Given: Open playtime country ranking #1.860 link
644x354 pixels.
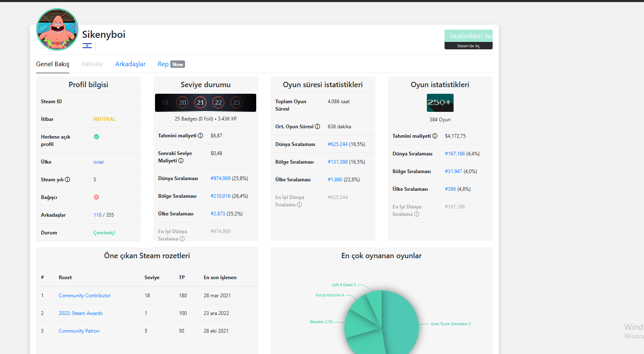Looking at the screenshot, I should tap(335, 180).
